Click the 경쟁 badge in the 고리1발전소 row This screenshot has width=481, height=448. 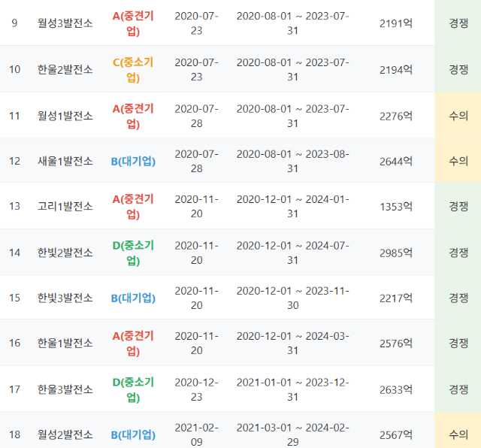click(x=458, y=206)
